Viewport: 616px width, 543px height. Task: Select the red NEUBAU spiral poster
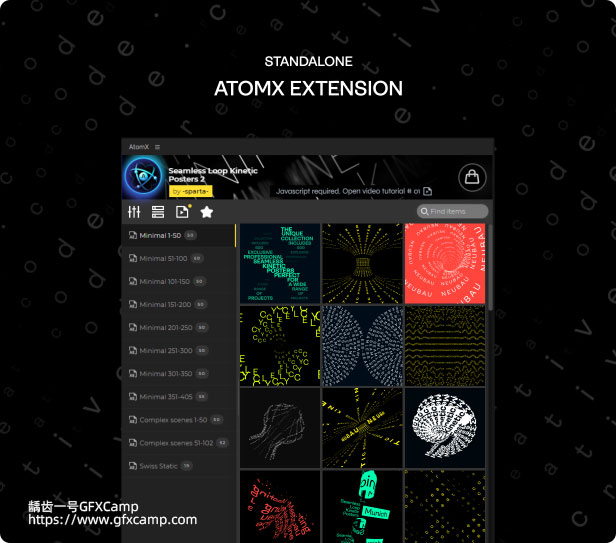pos(445,263)
